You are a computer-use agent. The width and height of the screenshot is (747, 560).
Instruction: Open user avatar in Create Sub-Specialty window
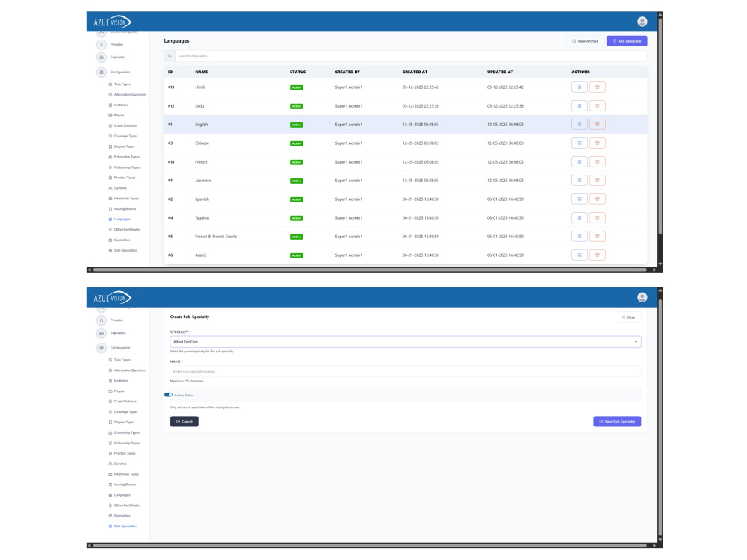pos(642,297)
